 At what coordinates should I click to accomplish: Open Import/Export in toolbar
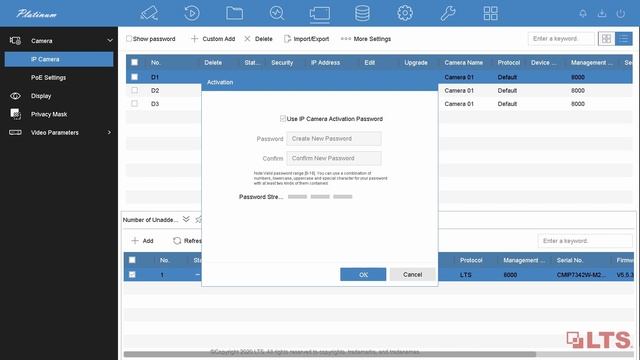click(307, 39)
